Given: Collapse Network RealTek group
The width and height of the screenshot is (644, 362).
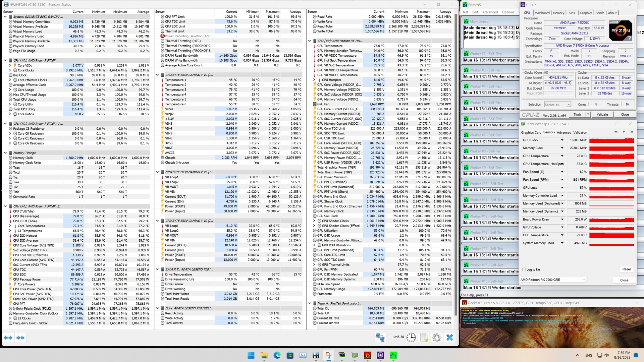Looking at the screenshot, I should (x=310, y=303).
